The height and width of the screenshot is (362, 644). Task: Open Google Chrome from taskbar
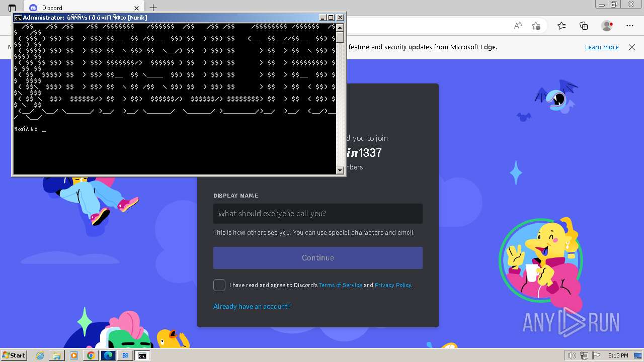point(91,355)
